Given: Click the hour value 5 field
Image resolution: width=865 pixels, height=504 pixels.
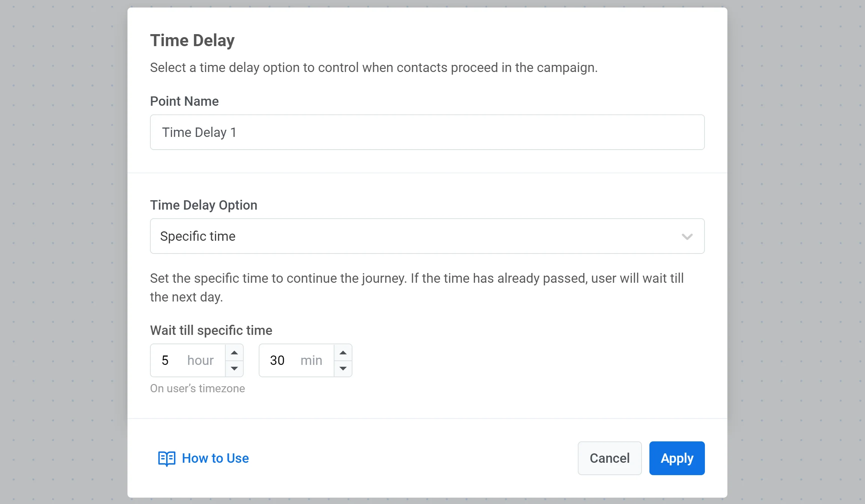Looking at the screenshot, I should [x=165, y=360].
